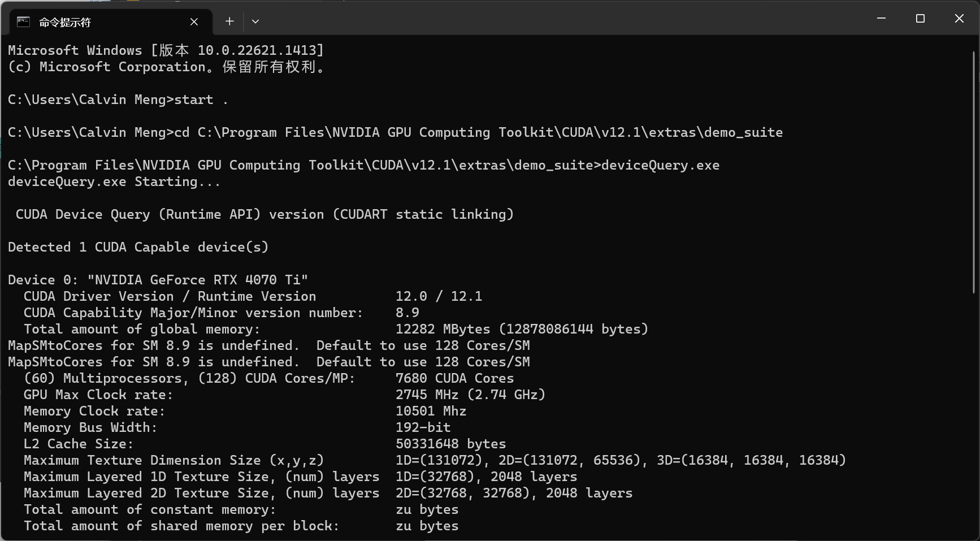Minimize the terminal window

(881, 19)
